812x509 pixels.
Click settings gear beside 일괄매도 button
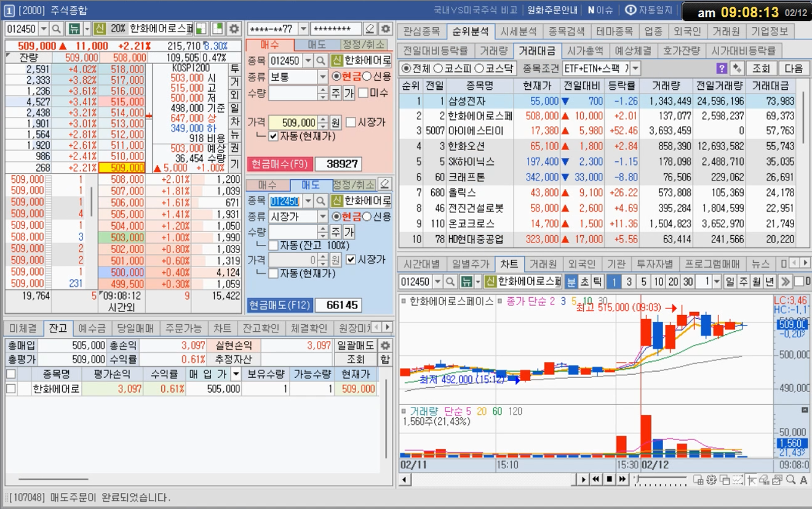(385, 345)
